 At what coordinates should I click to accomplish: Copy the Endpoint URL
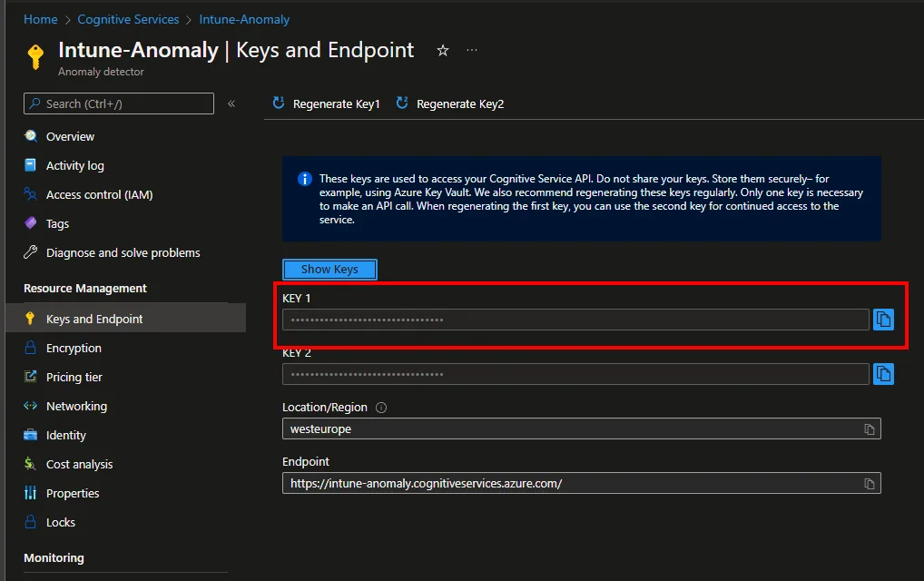point(870,484)
